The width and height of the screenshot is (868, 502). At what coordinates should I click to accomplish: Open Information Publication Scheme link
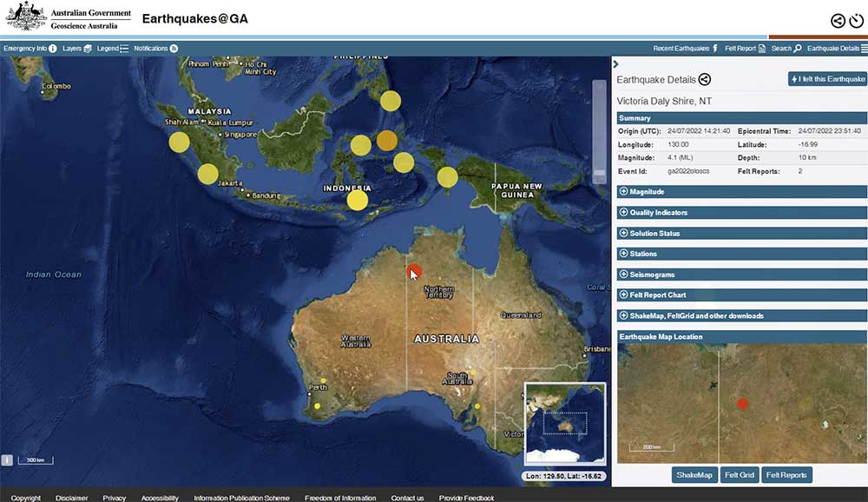pyautogui.click(x=241, y=498)
